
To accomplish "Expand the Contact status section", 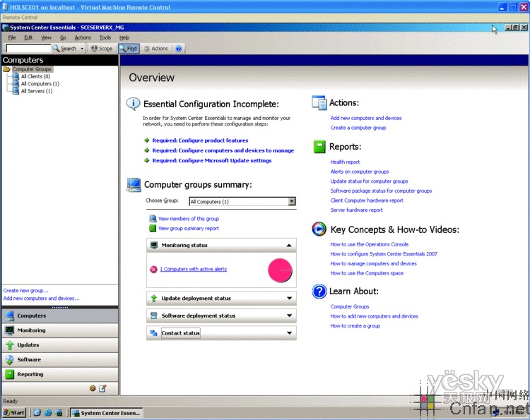I will [x=289, y=333].
